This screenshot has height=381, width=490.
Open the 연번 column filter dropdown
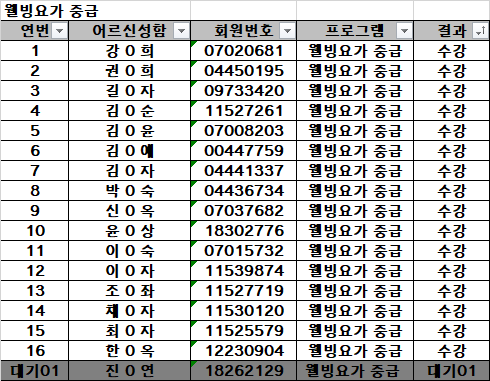pos(60,31)
